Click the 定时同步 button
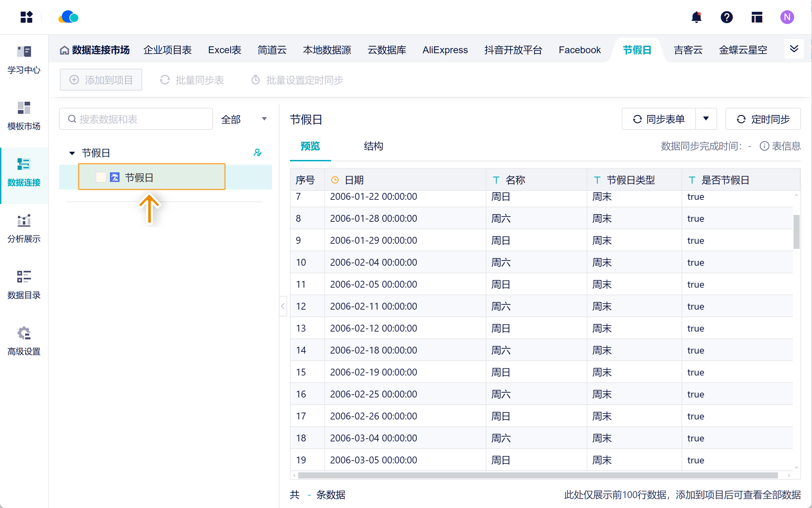812x508 pixels. (763, 119)
